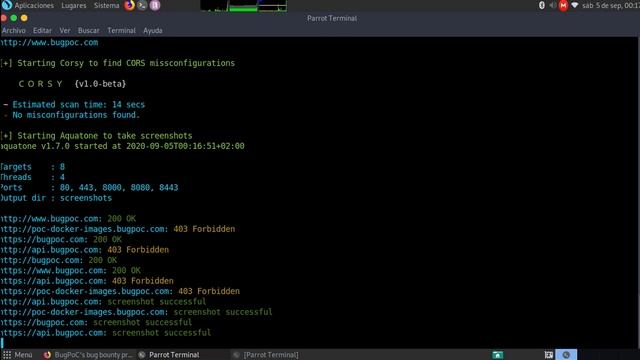
Task: Open the Menú button in bottom panel
Action: pyautogui.click(x=18, y=355)
